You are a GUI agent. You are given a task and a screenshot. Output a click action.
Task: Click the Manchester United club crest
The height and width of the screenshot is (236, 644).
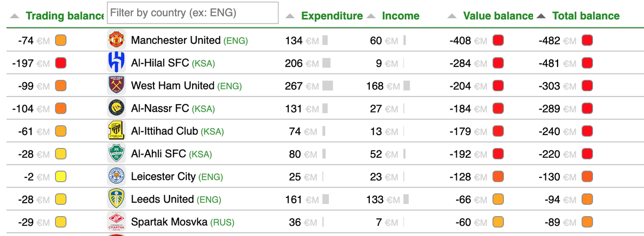click(116, 40)
